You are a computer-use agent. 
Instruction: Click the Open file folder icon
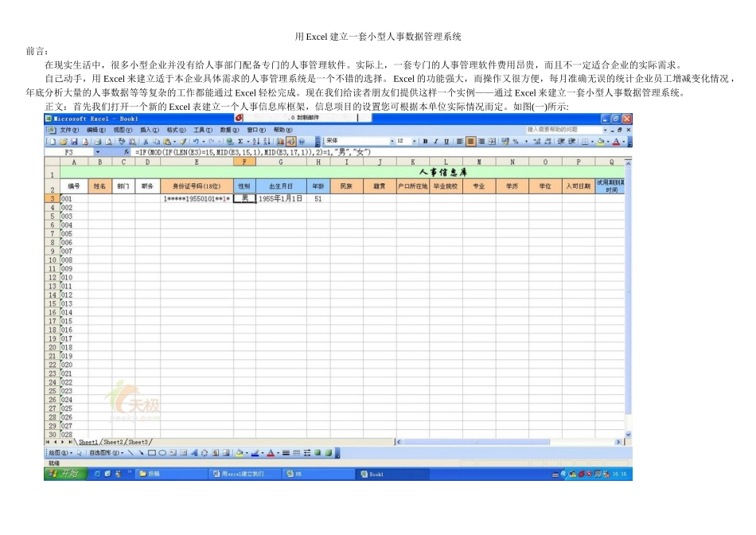click(64, 142)
